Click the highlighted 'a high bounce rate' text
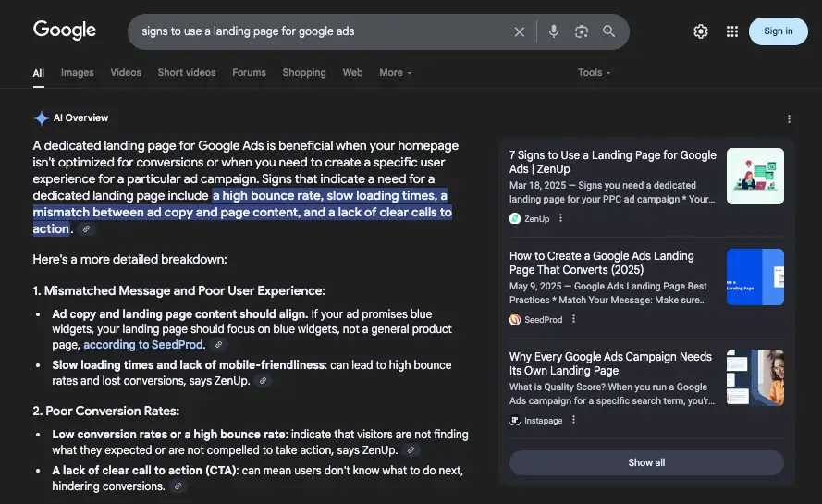 (265, 196)
